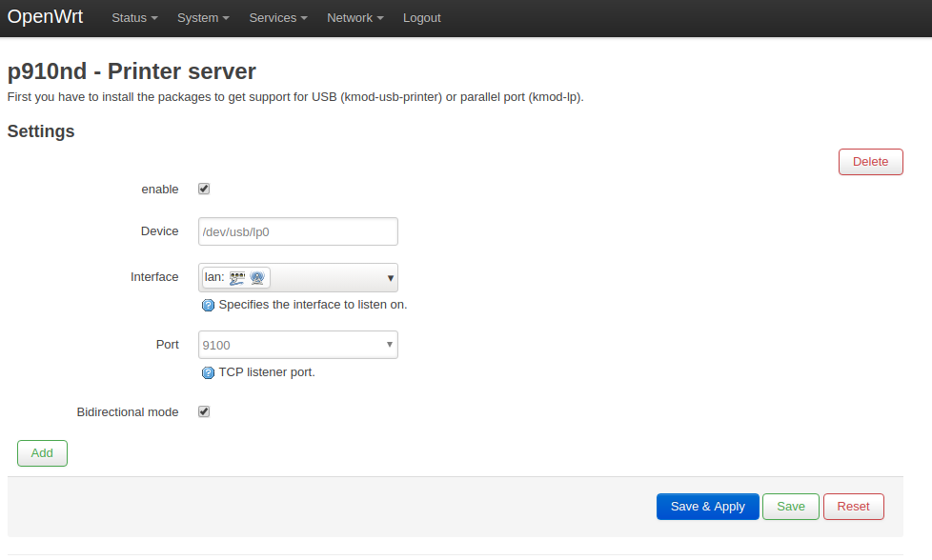Open the Network menu
The image size is (932, 560).
[355, 18]
